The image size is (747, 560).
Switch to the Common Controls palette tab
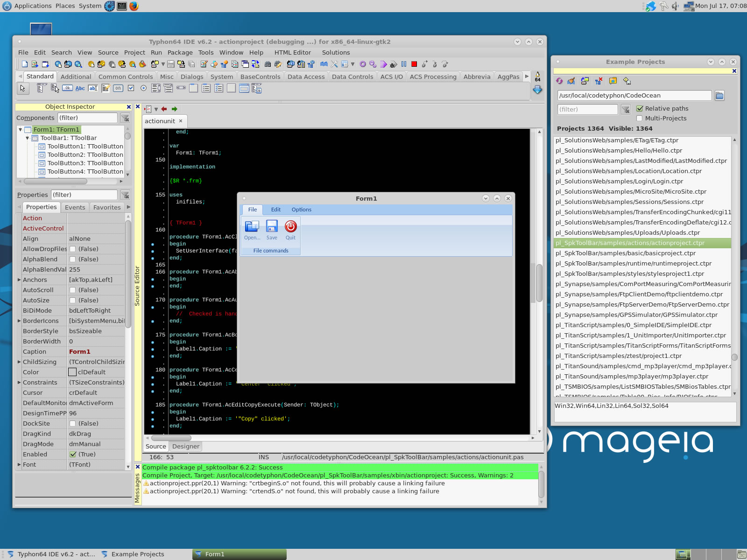point(126,77)
